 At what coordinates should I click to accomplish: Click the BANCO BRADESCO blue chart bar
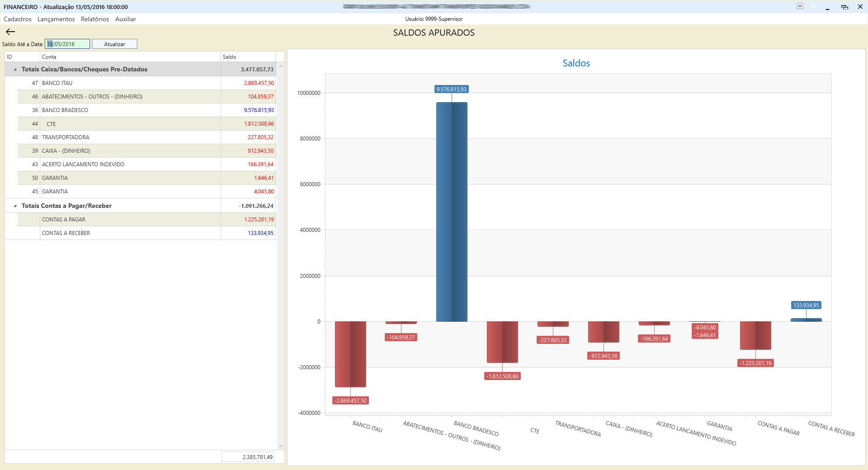452,212
